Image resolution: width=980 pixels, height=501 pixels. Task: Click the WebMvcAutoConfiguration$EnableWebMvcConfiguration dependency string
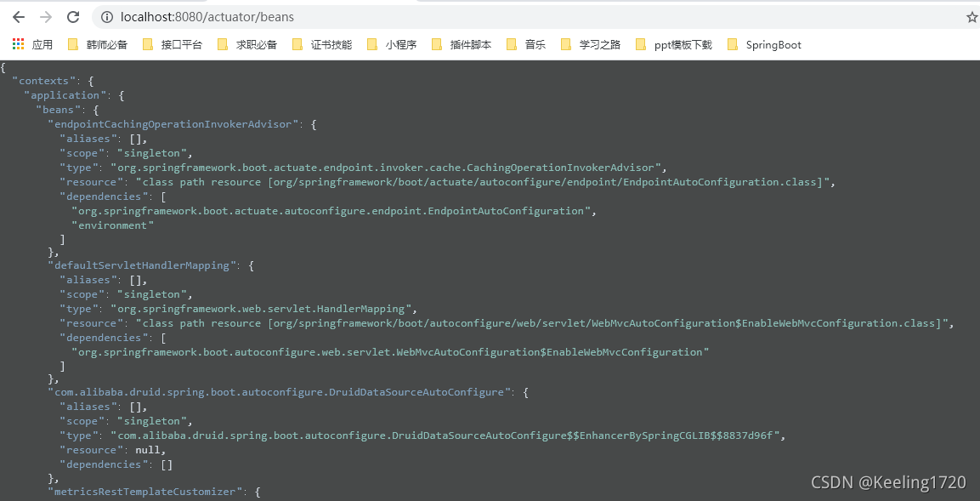pos(391,351)
